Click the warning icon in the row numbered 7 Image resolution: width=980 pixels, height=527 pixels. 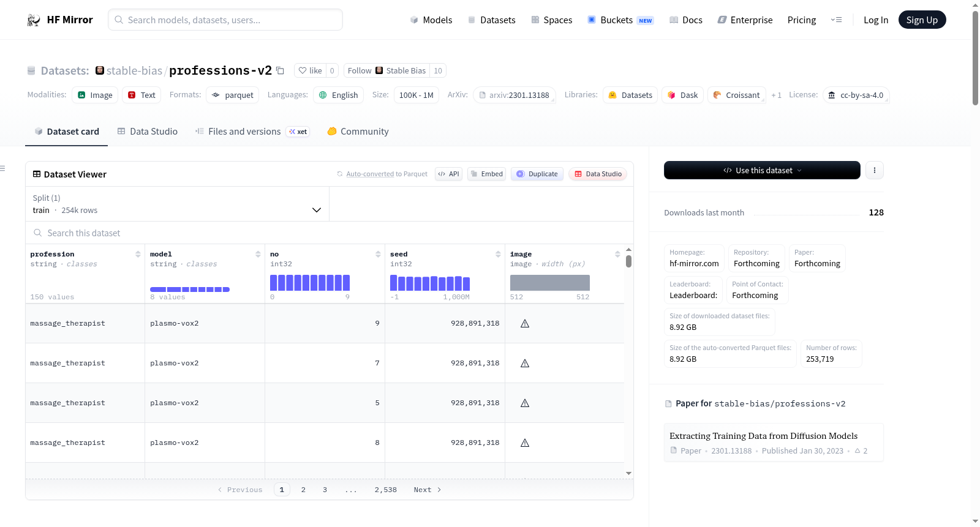[x=525, y=363]
